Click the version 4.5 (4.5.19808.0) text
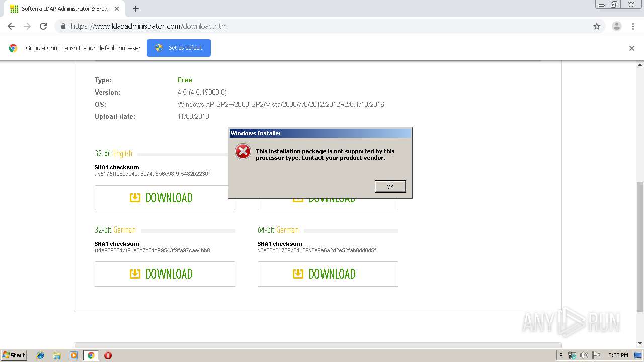644x362 pixels. tap(202, 92)
